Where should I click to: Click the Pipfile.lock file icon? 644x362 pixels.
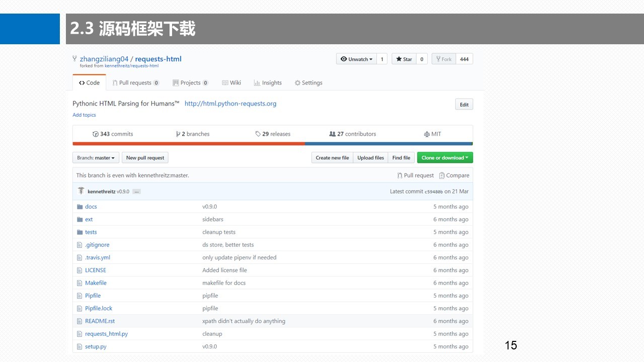(79, 308)
